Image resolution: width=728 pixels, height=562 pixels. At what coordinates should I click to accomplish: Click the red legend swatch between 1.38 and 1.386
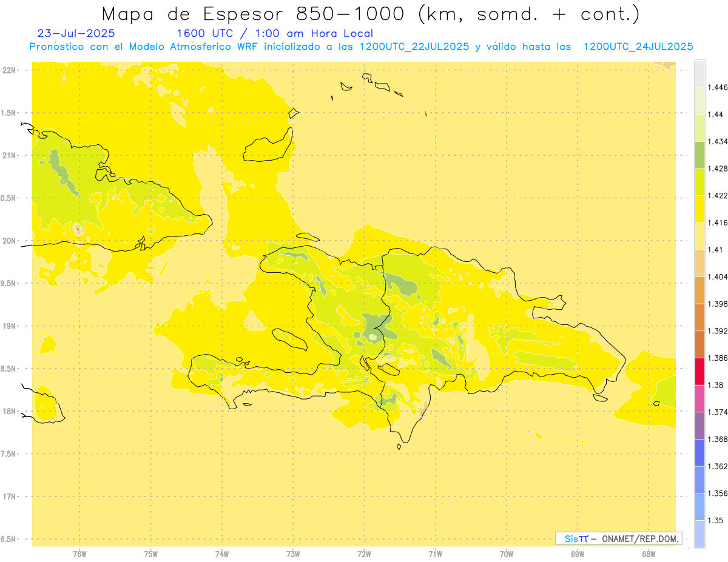(699, 372)
